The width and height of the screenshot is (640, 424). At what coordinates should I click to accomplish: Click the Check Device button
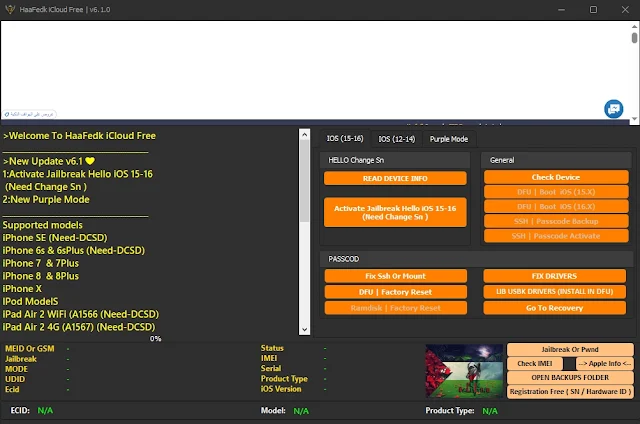556,177
